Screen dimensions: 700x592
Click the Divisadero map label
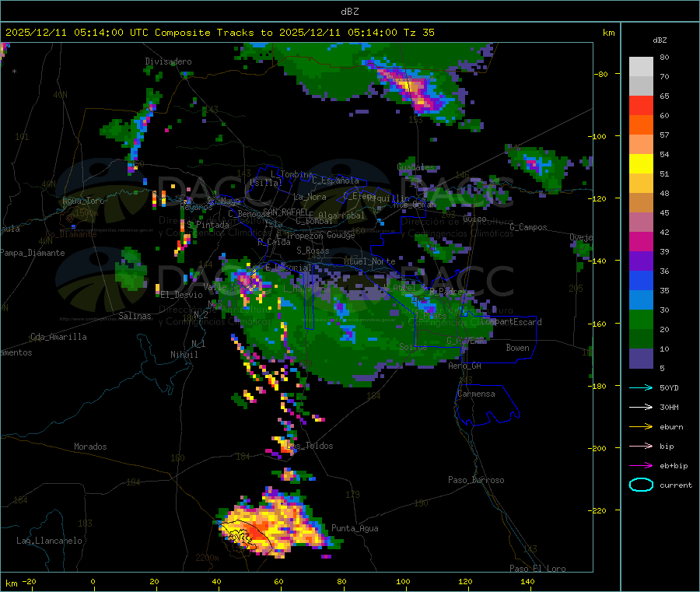click(x=168, y=61)
